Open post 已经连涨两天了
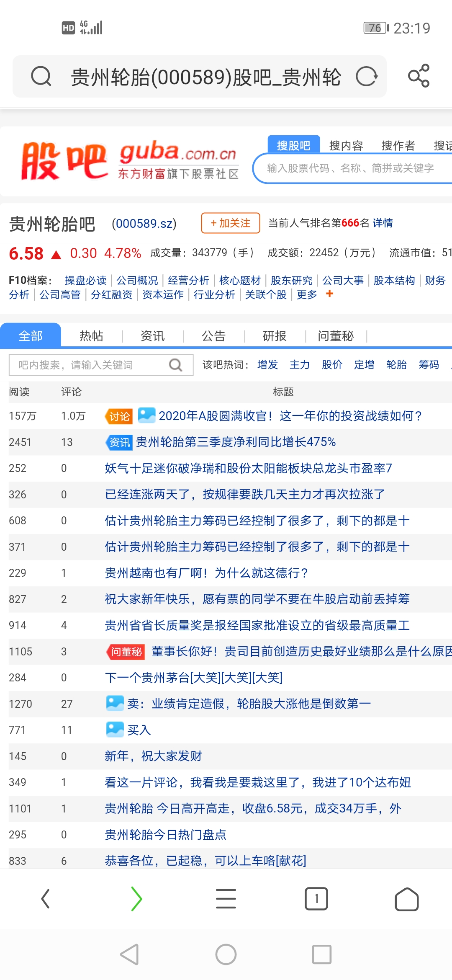Screen dimensions: 452x980 [x=245, y=494]
